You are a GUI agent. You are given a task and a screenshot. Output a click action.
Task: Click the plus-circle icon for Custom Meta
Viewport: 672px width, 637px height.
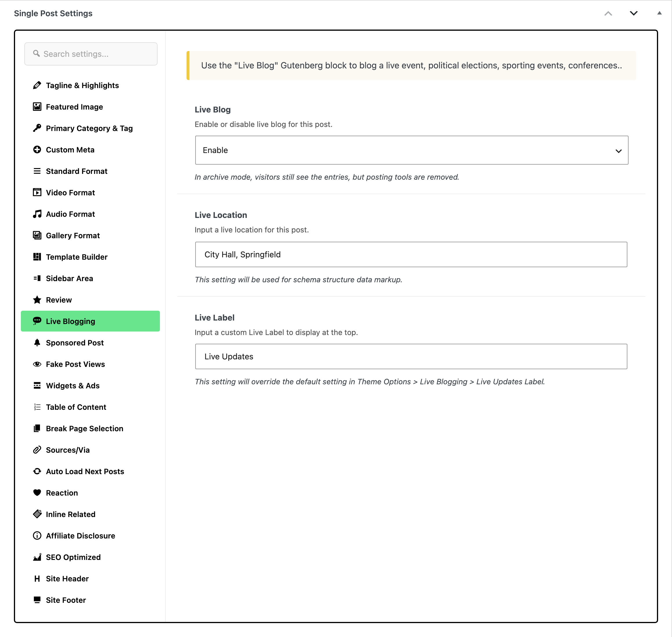point(37,150)
